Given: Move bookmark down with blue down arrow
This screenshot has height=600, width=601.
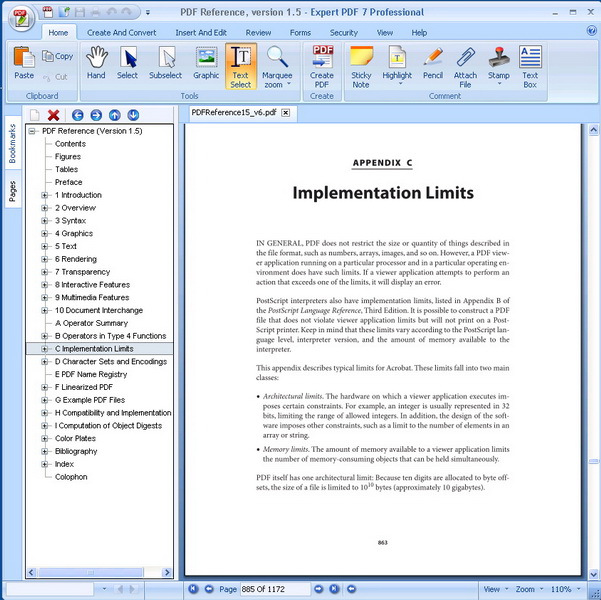Looking at the screenshot, I should pos(133,115).
